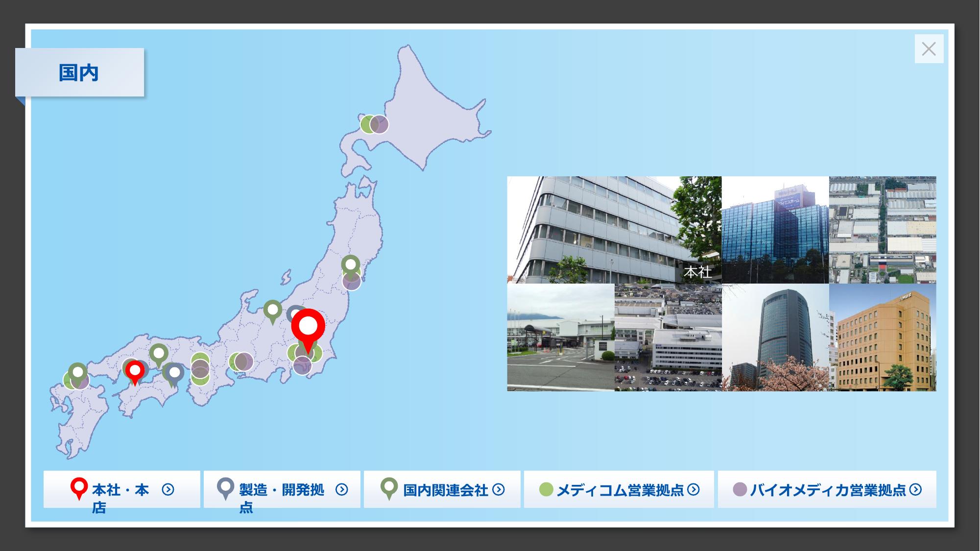This screenshot has height=551, width=980.
Task: Click the blue-gray pin in the Kansai area
Action: (174, 373)
